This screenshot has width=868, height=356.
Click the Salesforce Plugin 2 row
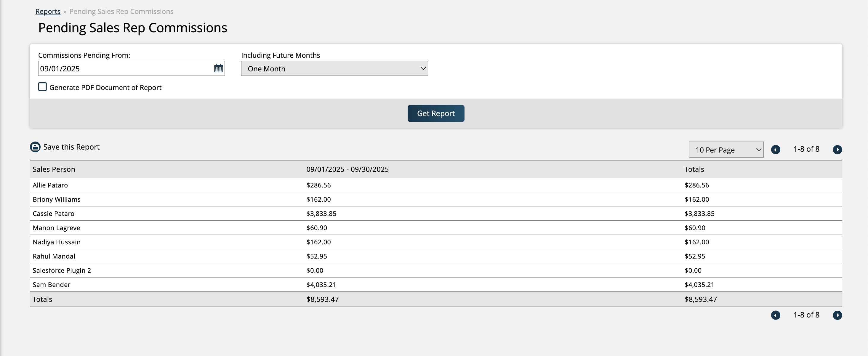tap(62, 270)
